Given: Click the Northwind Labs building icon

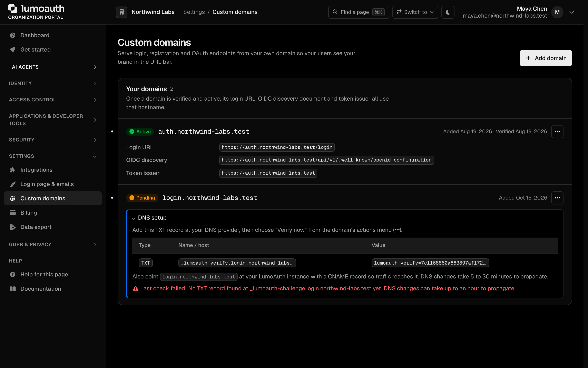Looking at the screenshot, I should 122,12.
